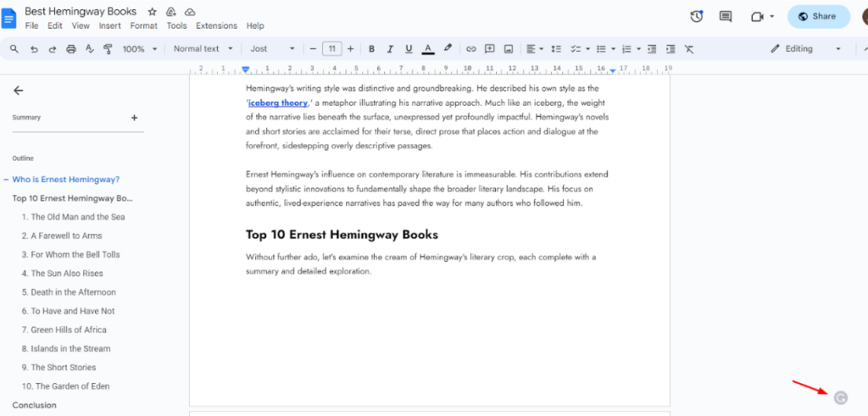Open the comments history icon
Image resolution: width=868 pixels, height=416 pixels.
(726, 17)
